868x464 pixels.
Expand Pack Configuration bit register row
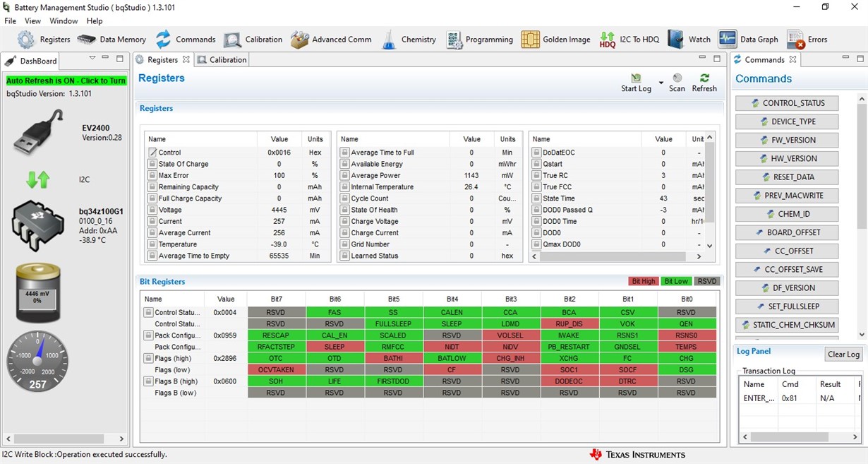point(148,335)
